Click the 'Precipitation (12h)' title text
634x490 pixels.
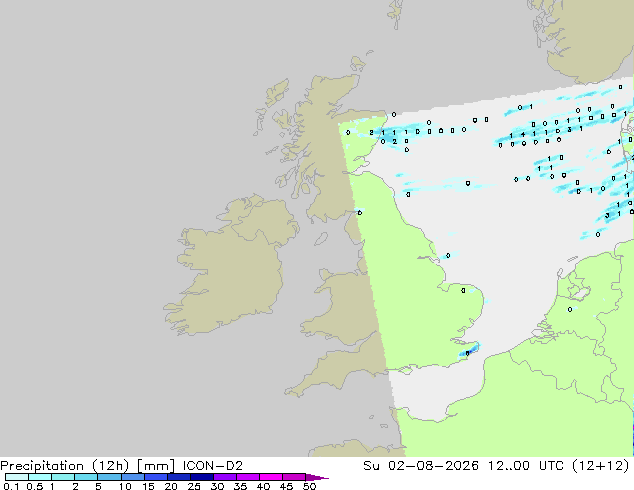coord(65,466)
